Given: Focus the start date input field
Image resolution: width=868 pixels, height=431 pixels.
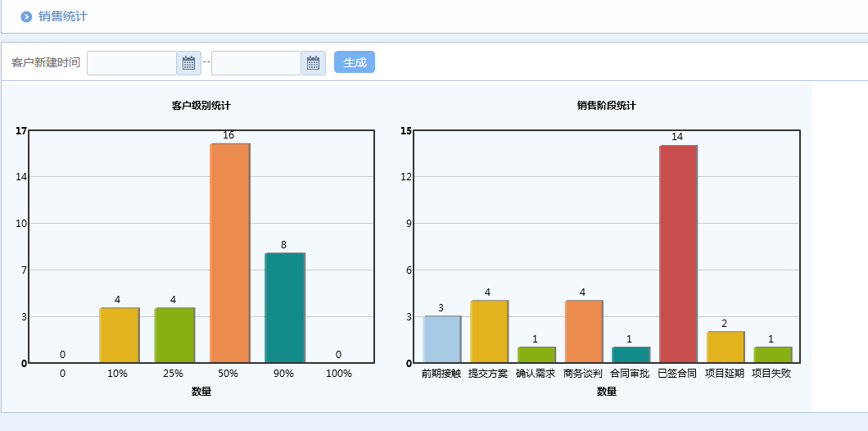Looking at the screenshot, I should [132, 63].
